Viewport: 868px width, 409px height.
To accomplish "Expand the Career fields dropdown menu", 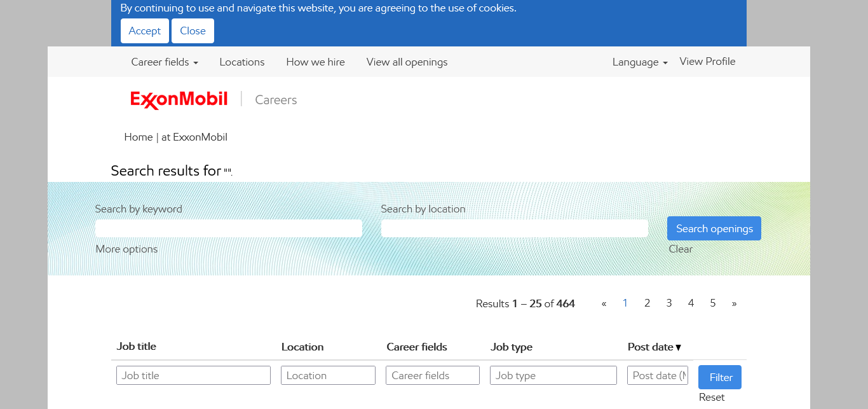I will (165, 62).
